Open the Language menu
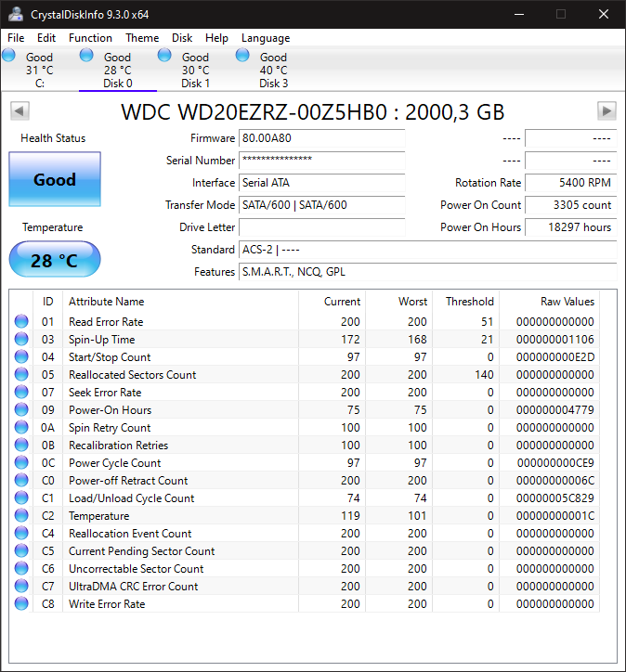The height and width of the screenshot is (672, 626). click(x=266, y=38)
